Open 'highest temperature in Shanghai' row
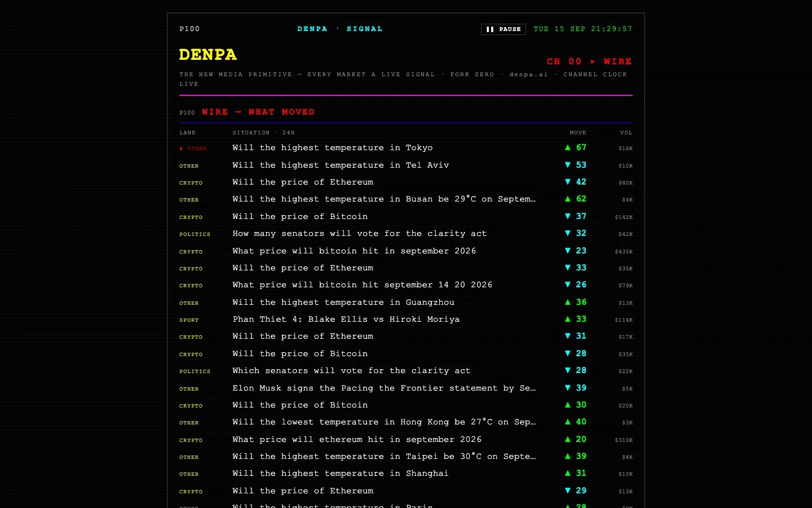Screen dimensions: 812x508 pyautogui.click(x=406, y=474)
